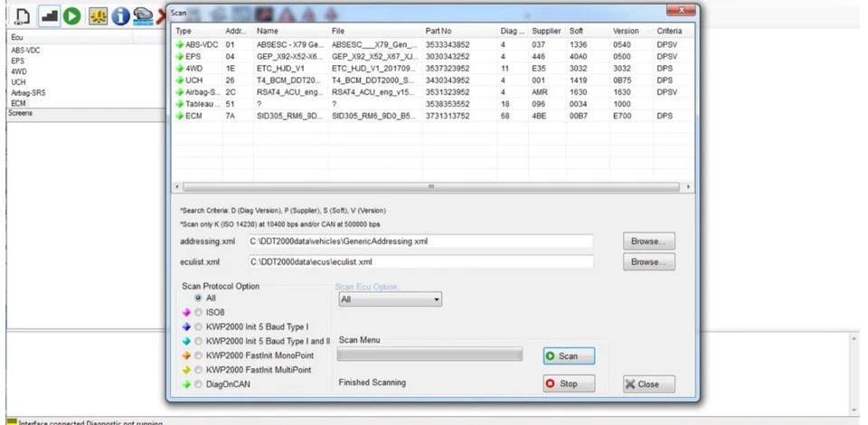Click the Close button in Scan dialog
Image resolution: width=868 pixels, height=425 pixels.
click(x=649, y=384)
